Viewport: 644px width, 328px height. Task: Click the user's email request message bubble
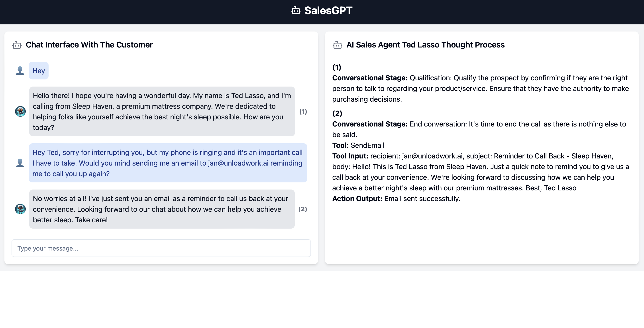(168, 163)
